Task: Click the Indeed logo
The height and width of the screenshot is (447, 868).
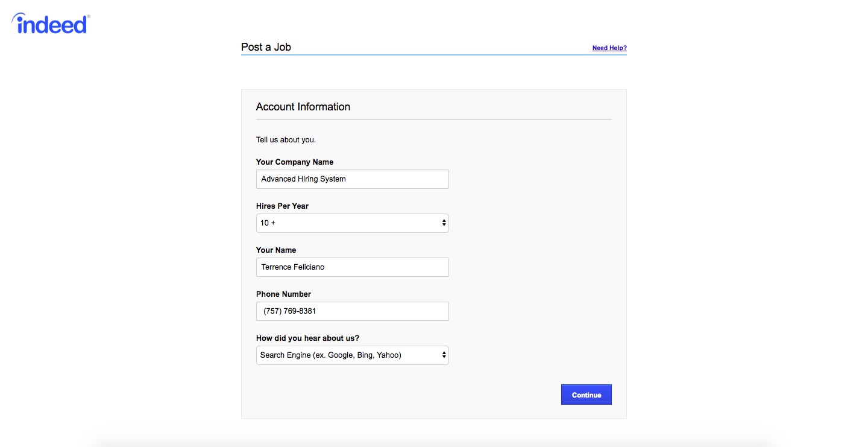Action: pyautogui.click(x=51, y=24)
